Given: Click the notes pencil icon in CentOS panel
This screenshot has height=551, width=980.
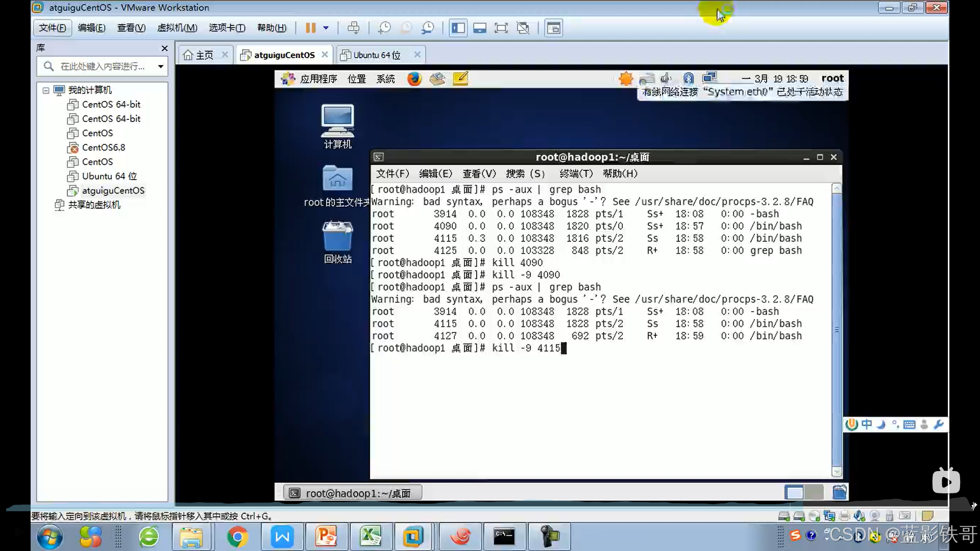Looking at the screenshot, I should (460, 79).
